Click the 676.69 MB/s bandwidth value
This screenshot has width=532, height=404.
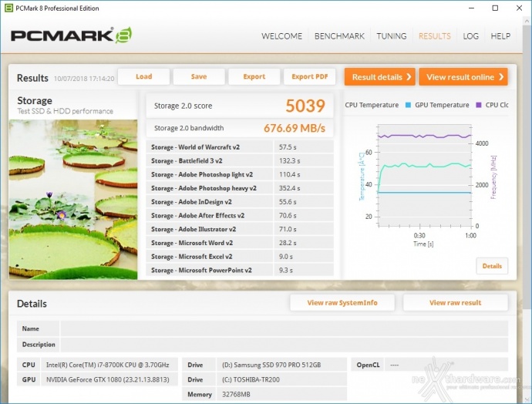(x=295, y=128)
